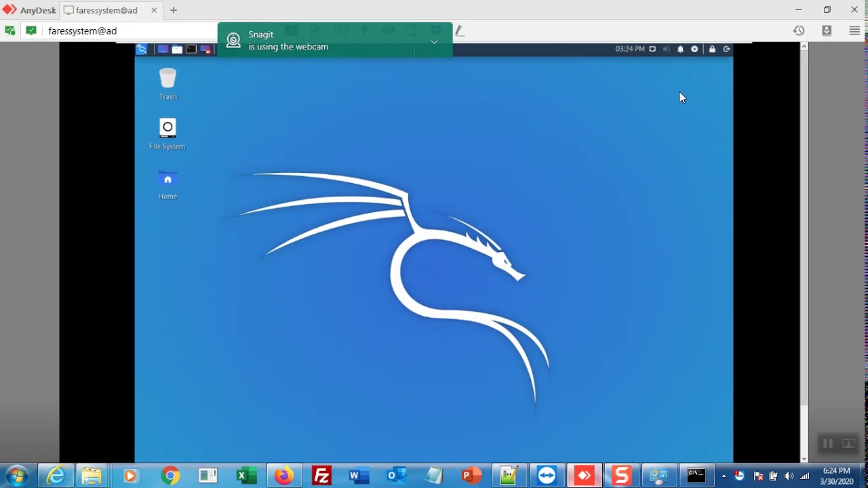Image resolution: width=868 pixels, height=488 pixels.
Task: Add a new AnyDesk session tab
Action: pos(174,10)
